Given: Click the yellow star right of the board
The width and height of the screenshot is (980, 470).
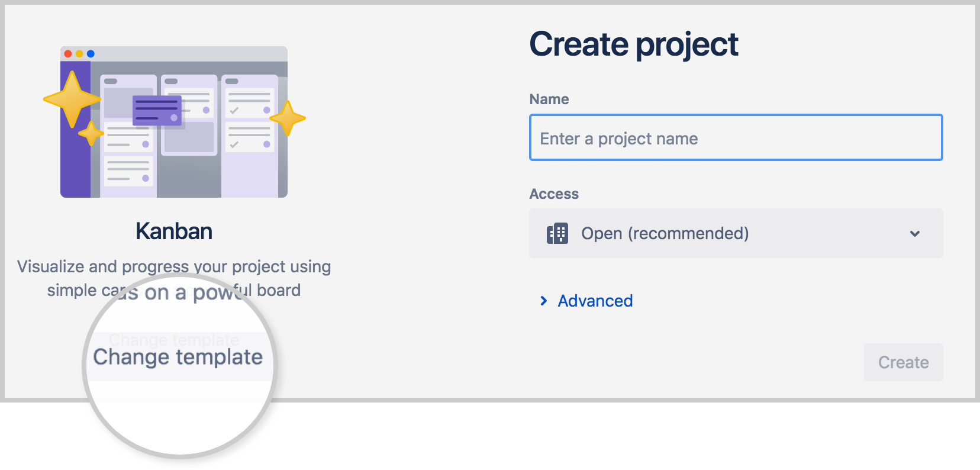Looking at the screenshot, I should (x=288, y=118).
